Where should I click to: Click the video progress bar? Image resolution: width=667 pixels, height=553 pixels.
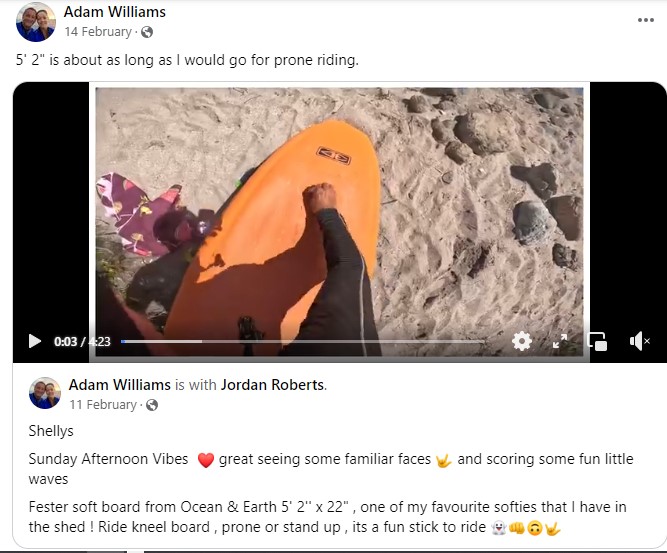(302, 341)
